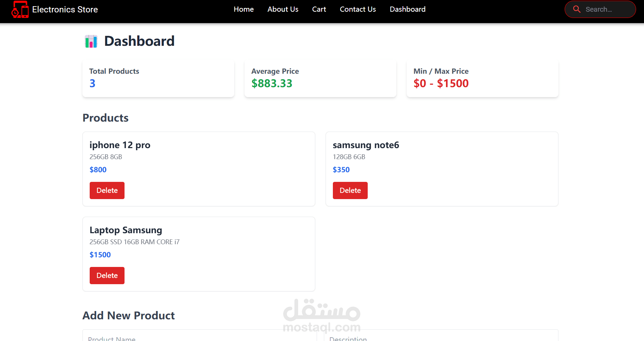Click the Product Name input field
644x341 pixels.
pyautogui.click(x=199, y=337)
